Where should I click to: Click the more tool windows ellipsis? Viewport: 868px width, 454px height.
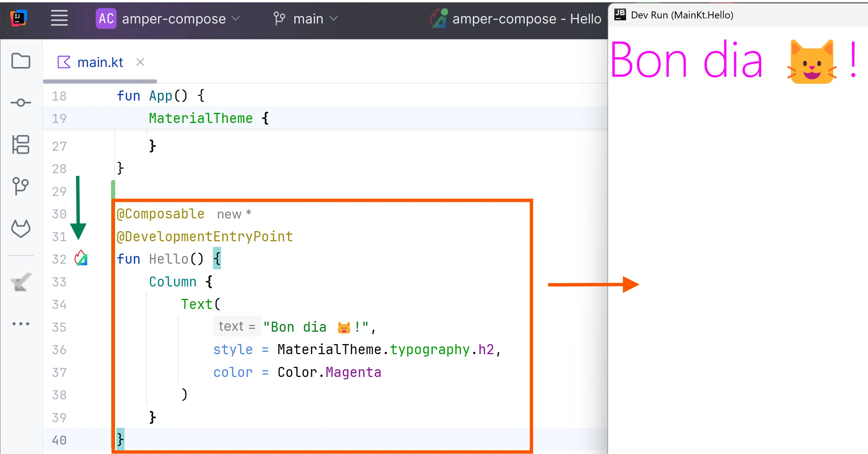pos(20,324)
